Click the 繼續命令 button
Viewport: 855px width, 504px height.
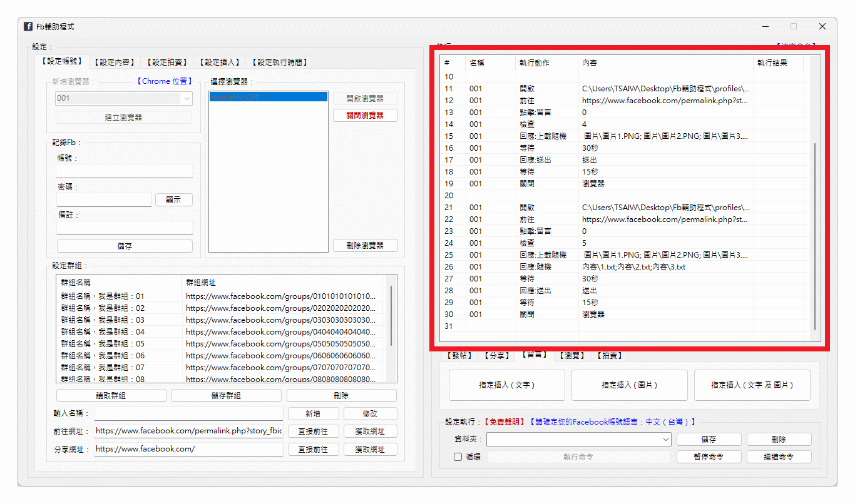(x=779, y=457)
